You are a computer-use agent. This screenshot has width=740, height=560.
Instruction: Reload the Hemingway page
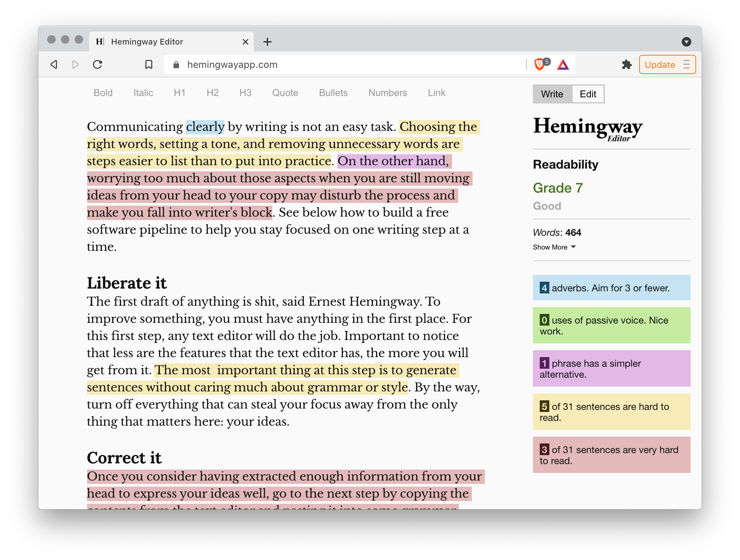coord(98,64)
